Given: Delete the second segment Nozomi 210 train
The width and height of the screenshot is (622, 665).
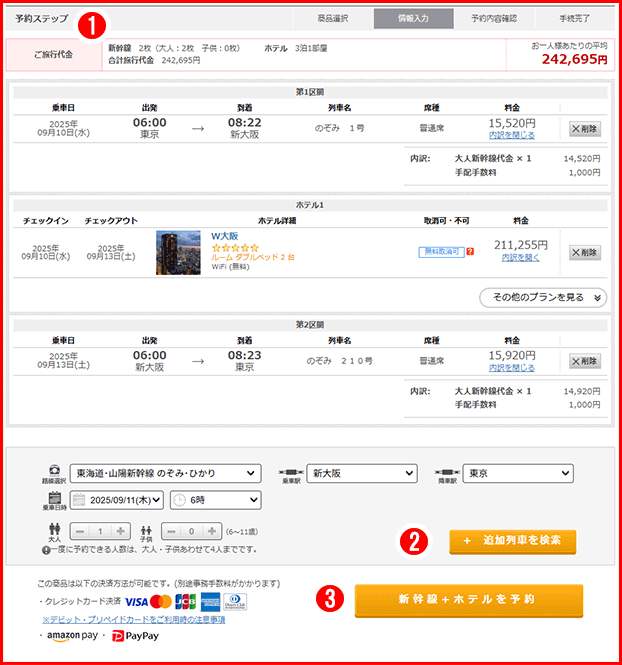Looking at the screenshot, I should (585, 361).
